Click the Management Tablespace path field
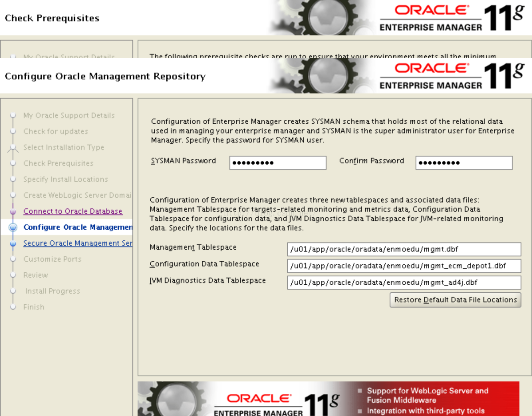 click(x=404, y=249)
